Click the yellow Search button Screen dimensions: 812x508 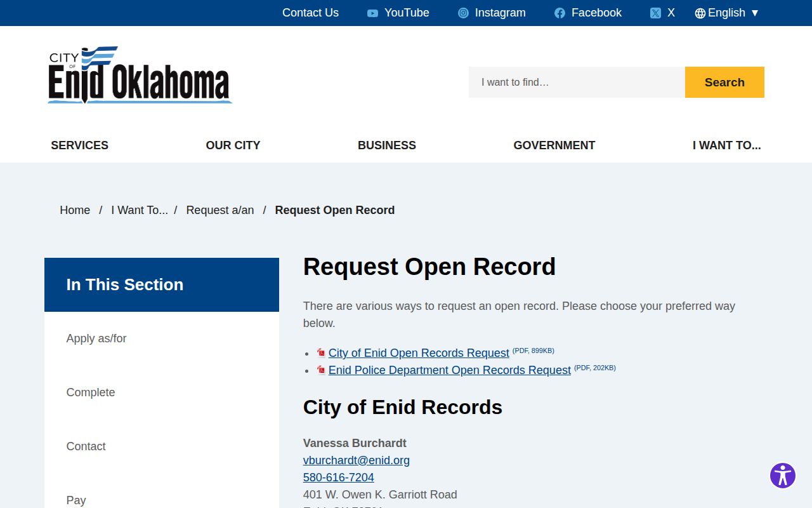pyautogui.click(x=724, y=82)
